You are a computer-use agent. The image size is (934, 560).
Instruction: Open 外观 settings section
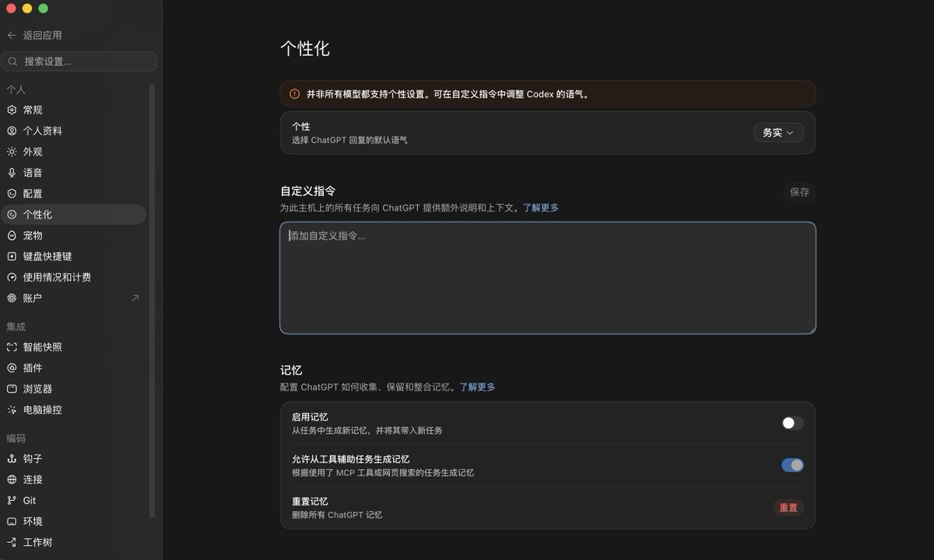(73, 152)
